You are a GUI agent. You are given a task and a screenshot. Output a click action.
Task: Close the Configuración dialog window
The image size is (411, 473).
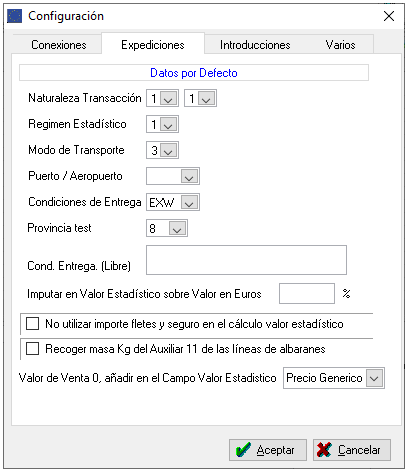coord(389,16)
